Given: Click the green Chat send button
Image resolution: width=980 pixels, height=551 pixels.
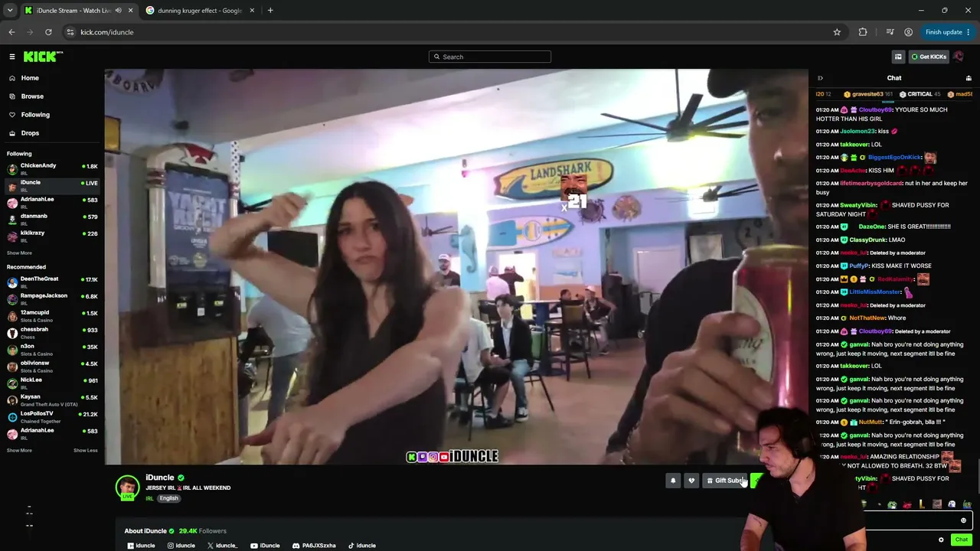Looking at the screenshot, I should (x=962, y=540).
